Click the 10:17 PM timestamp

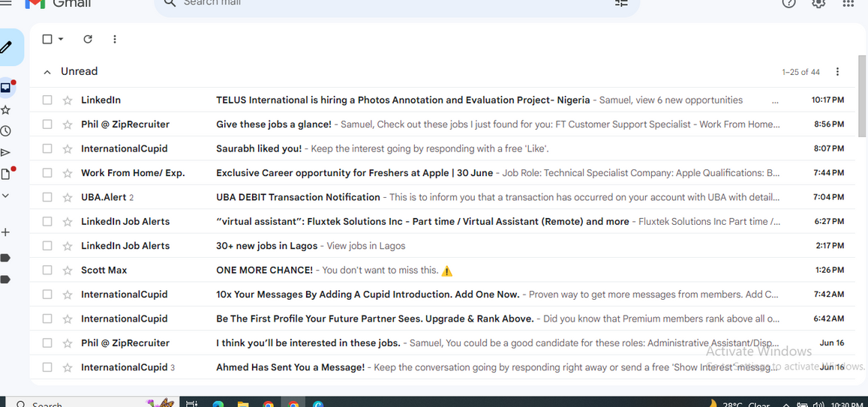coord(827,100)
